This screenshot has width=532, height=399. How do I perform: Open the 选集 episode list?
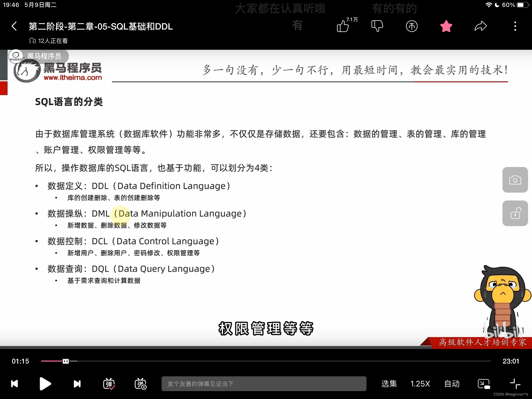(389, 384)
